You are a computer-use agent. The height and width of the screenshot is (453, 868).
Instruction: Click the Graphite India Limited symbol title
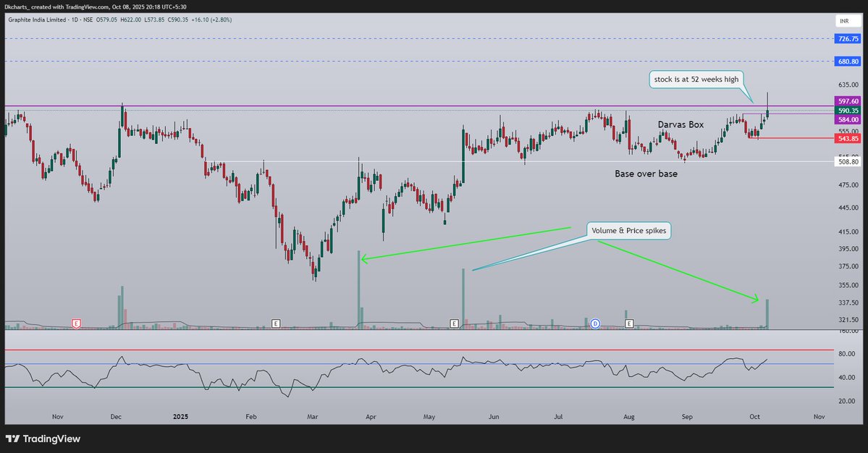[38, 20]
